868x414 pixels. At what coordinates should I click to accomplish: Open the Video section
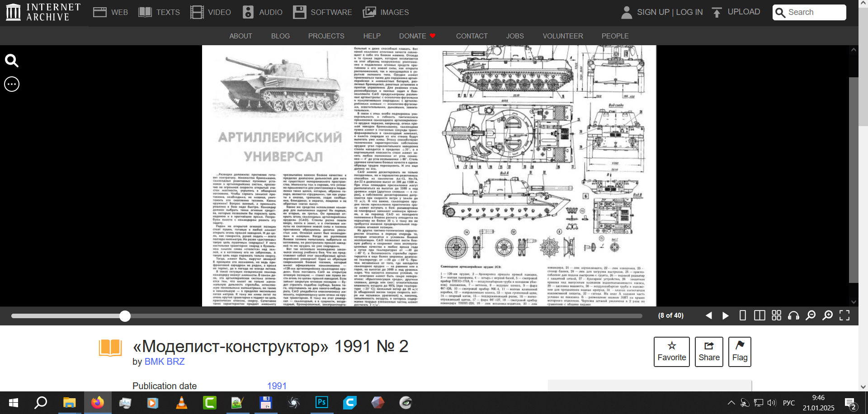211,12
